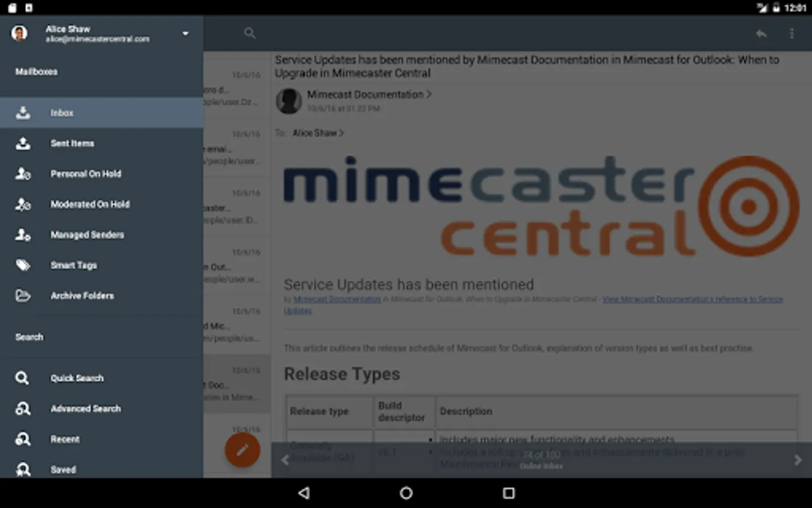
Task: Open the Recent searches icon
Action: [23, 439]
